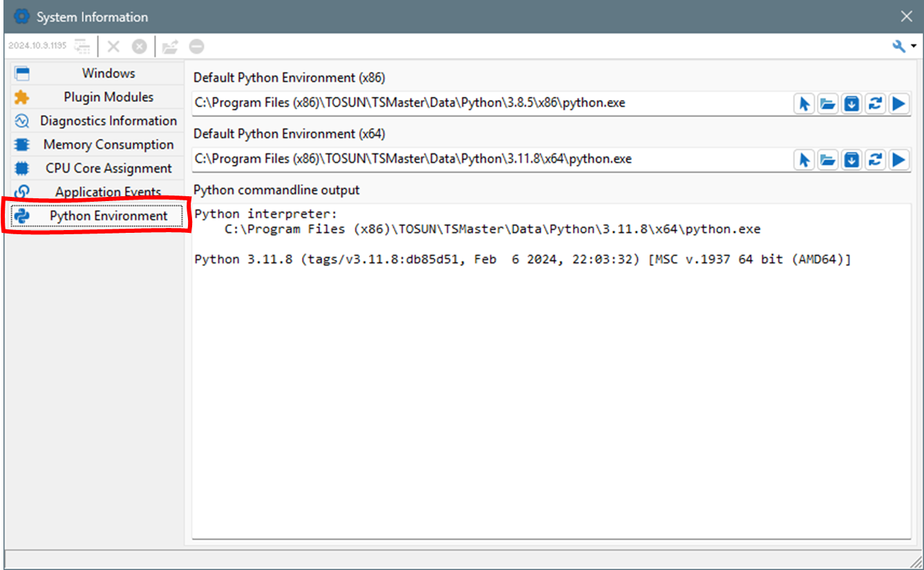Switch to the Windows tab
Image resolution: width=924 pixels, height=570 pixels.
(x=95, y=73)
